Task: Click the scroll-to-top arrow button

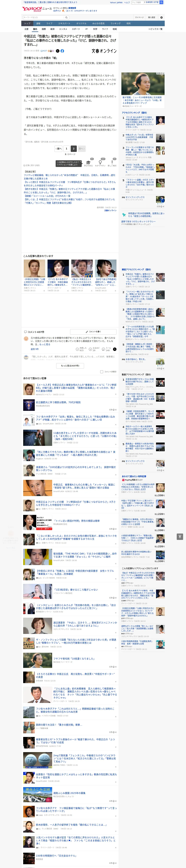Action: [180, 537]
